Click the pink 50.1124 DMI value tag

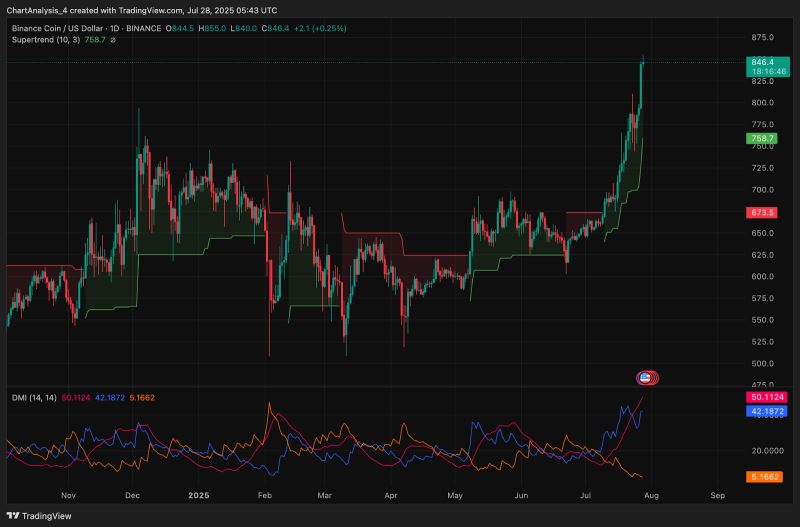[x=765, y=397]
